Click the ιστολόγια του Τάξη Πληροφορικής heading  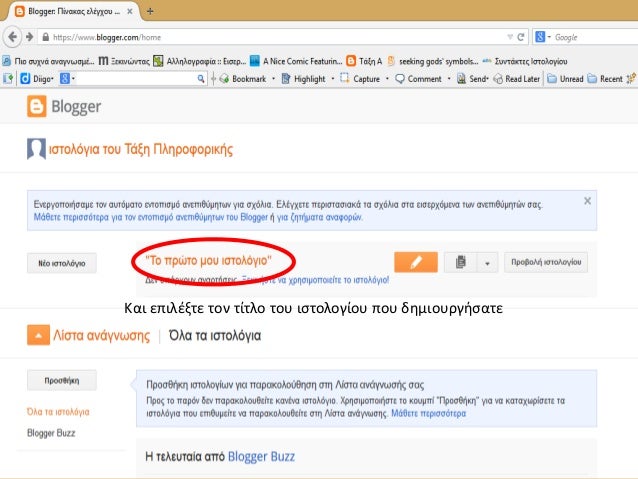point(141,149)
